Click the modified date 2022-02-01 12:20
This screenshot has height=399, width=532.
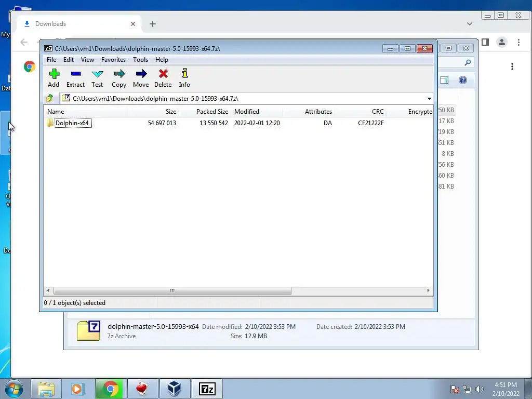point(257,123)
